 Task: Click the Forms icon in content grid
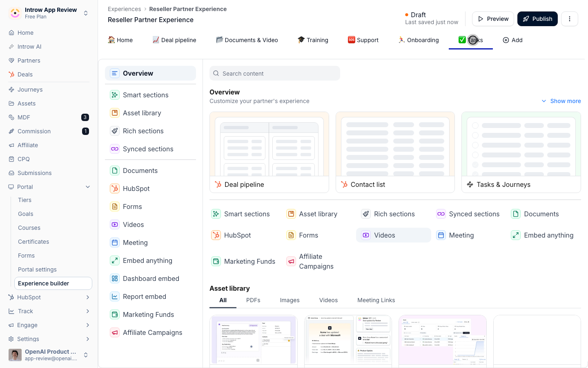click(291, 235)
